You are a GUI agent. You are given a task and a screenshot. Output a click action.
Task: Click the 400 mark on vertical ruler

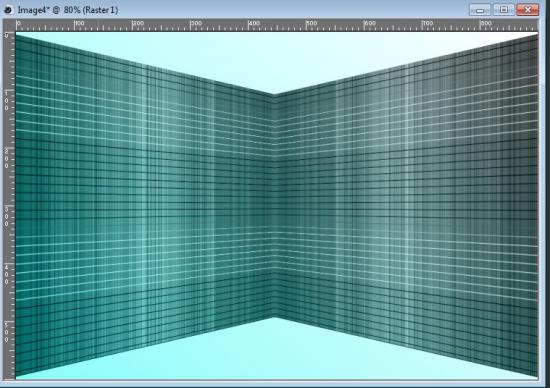coord(6,274)
